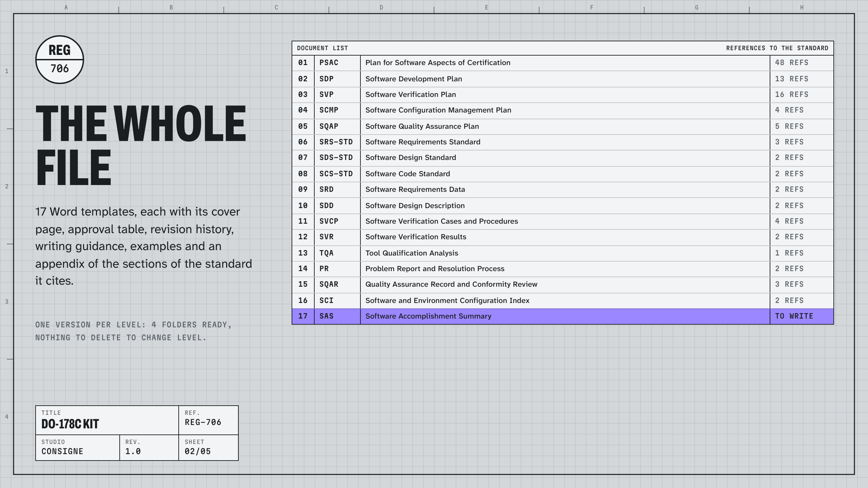Image resolution: width=868 pixels, height=488 pixels.
Task: Click the SVP code cell
Action: point(337,95)
